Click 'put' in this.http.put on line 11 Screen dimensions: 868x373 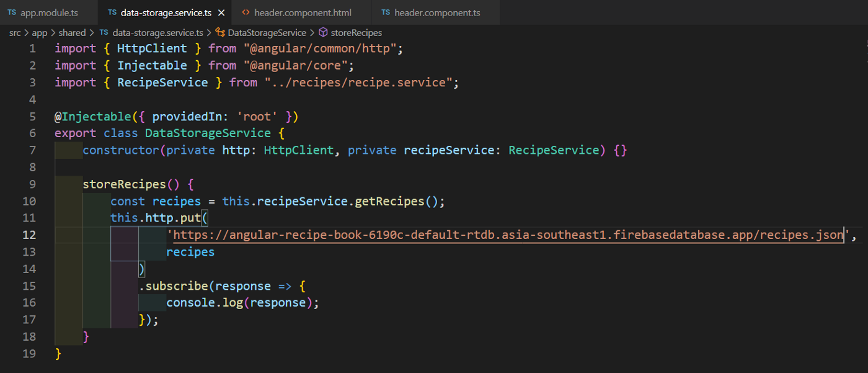pyautogui.click(x=190, y=218)
